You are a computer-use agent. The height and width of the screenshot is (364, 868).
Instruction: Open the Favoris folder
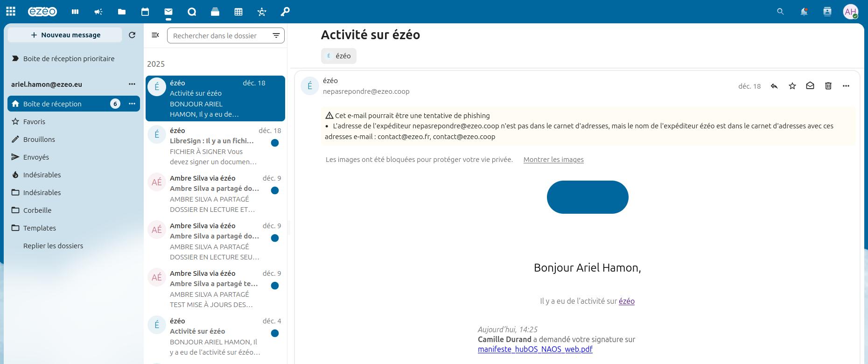(x=74, y=121)
